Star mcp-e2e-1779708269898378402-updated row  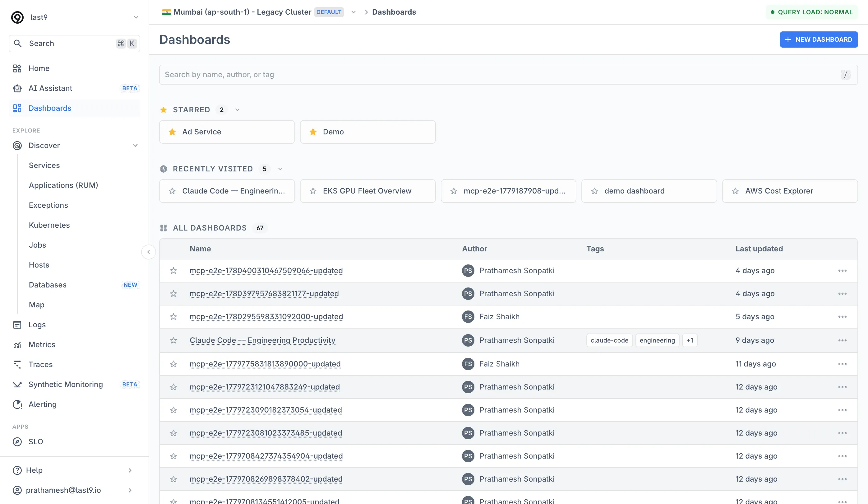click(x=173, y=479)
